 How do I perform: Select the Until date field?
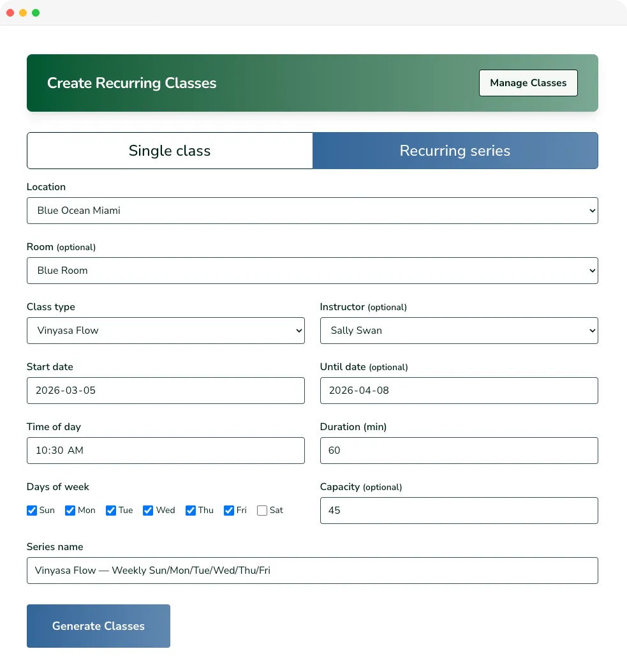coord(459,390)
